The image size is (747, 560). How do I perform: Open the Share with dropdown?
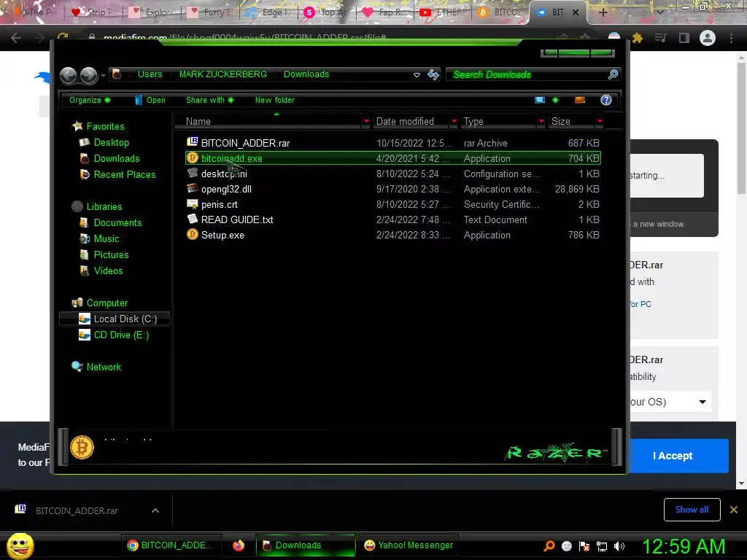pyautogui.click(x=209, y=100)
